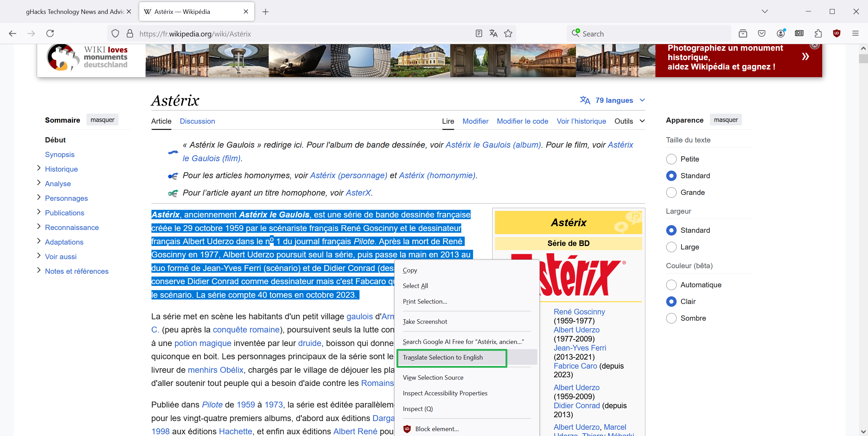Dismiss the Wiki Loves Monuments banner
The height and width of the screenshot is (436, 868).
coord(815,46)
